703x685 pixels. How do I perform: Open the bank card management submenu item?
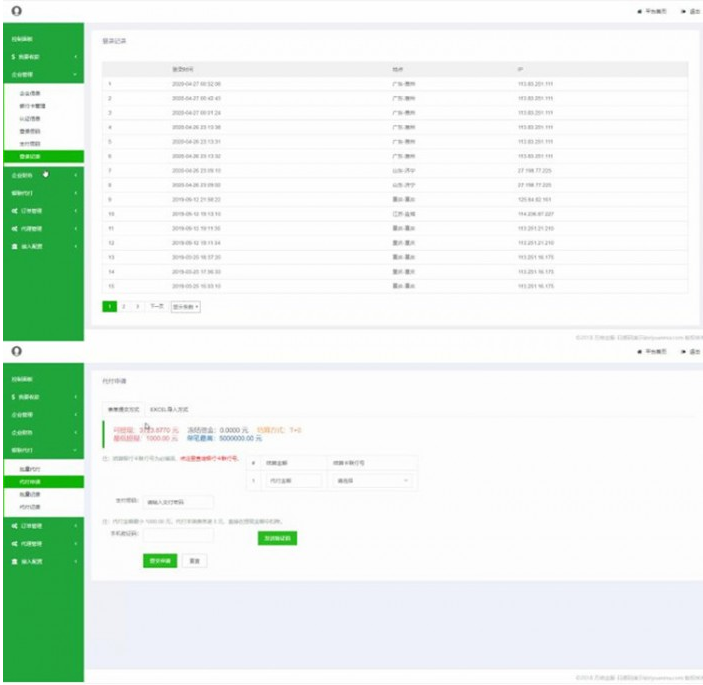point(32,106)
